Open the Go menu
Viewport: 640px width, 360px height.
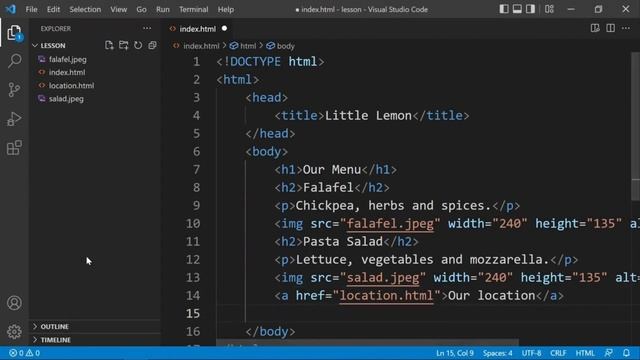pyautogui.click(x=141, y=9)
